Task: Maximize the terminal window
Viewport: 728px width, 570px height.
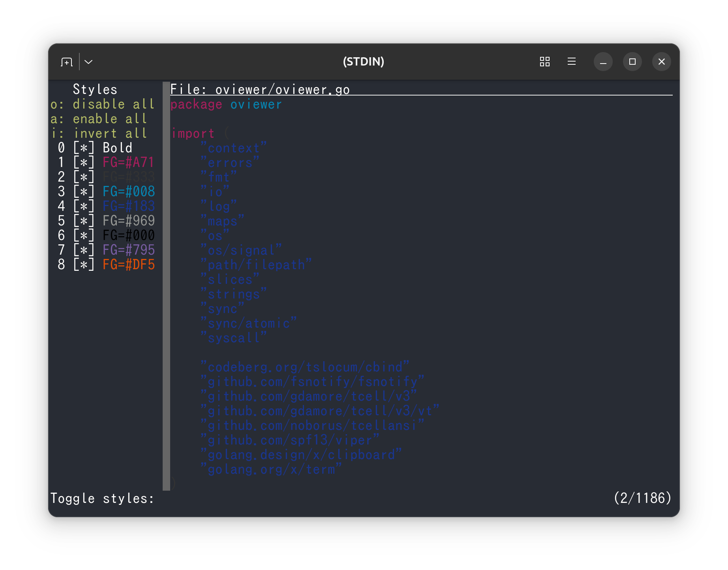Action: click(x=632, y=62)
